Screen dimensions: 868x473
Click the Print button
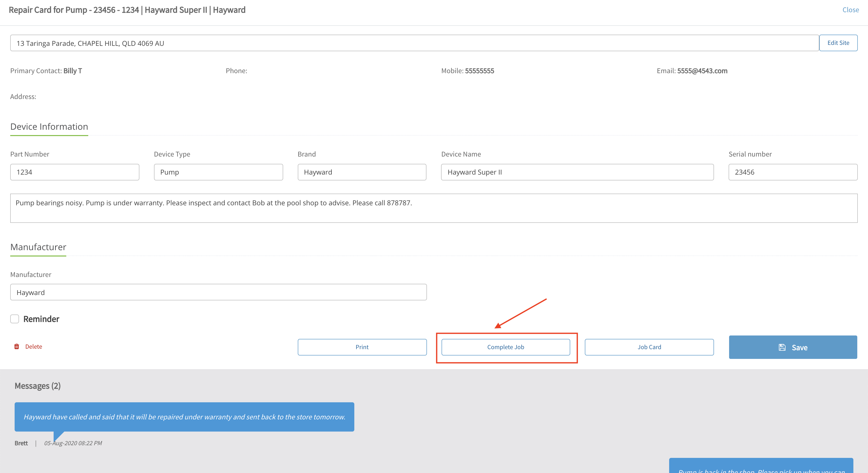(362, 347)
